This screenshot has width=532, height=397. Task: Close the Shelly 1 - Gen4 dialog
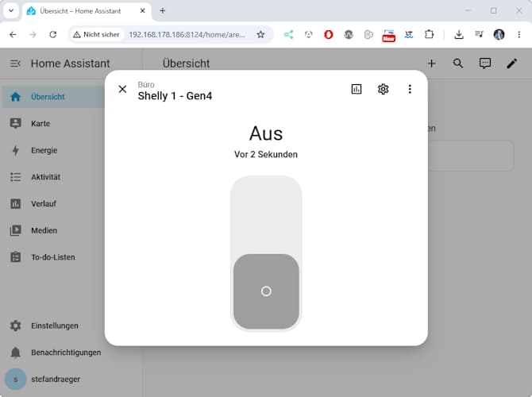(122, 89)
